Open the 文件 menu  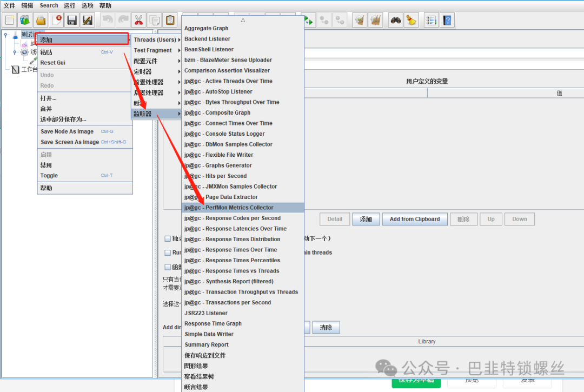pos(9,5)
